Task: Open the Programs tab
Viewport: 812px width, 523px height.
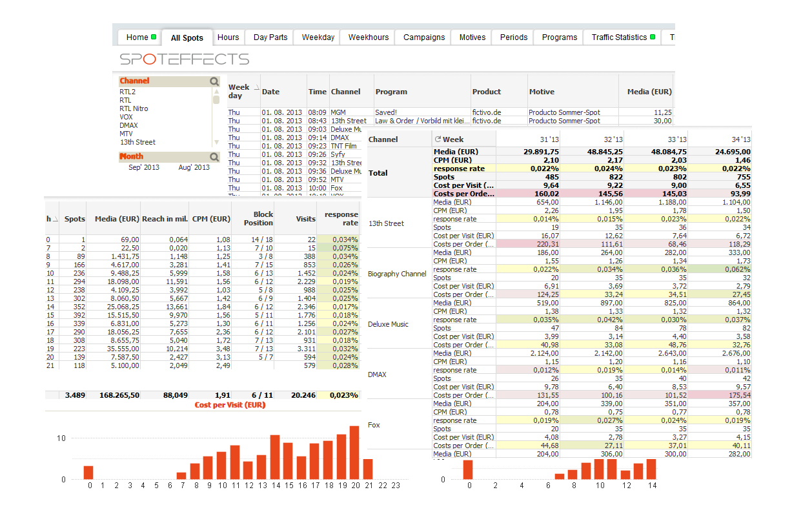Action: pos(560,37)
